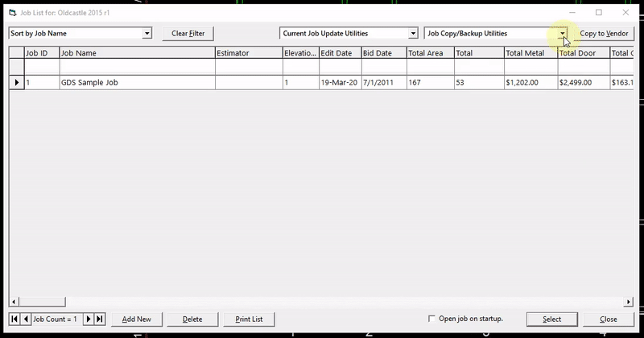
Task: Click the 19-Mar-20 edit date cell
Action: 340,83
